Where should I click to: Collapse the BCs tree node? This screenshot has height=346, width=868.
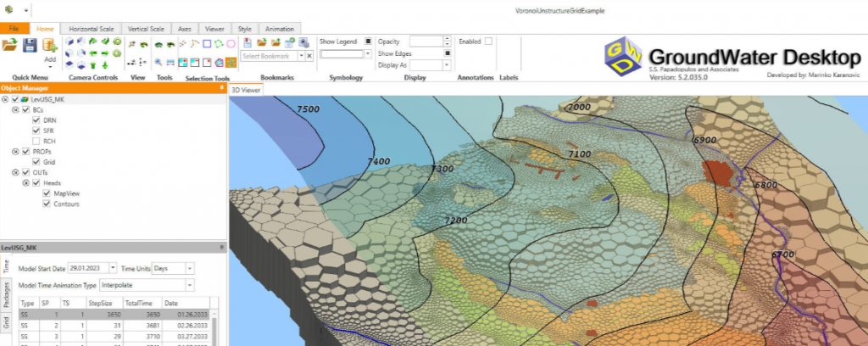[14, 110]
